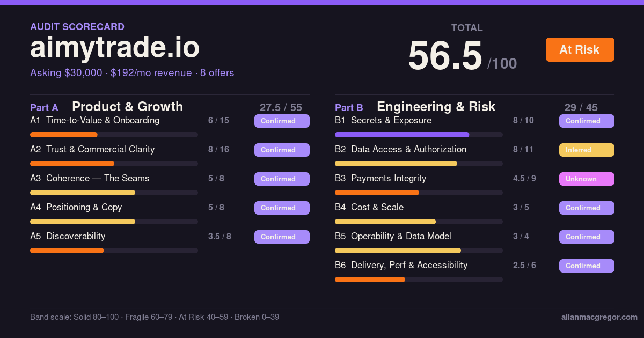Select the A3 Coherence — The Seams label

point(90,178)
